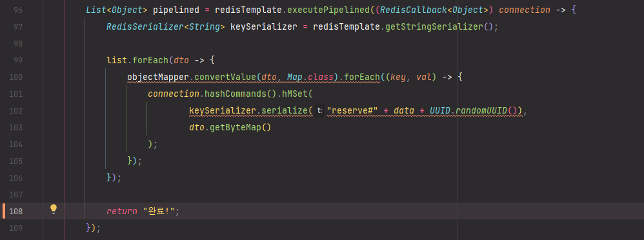The image size is (644, 240).
Task: Click line number 105 in the gutter
Action: coord(15,161)
